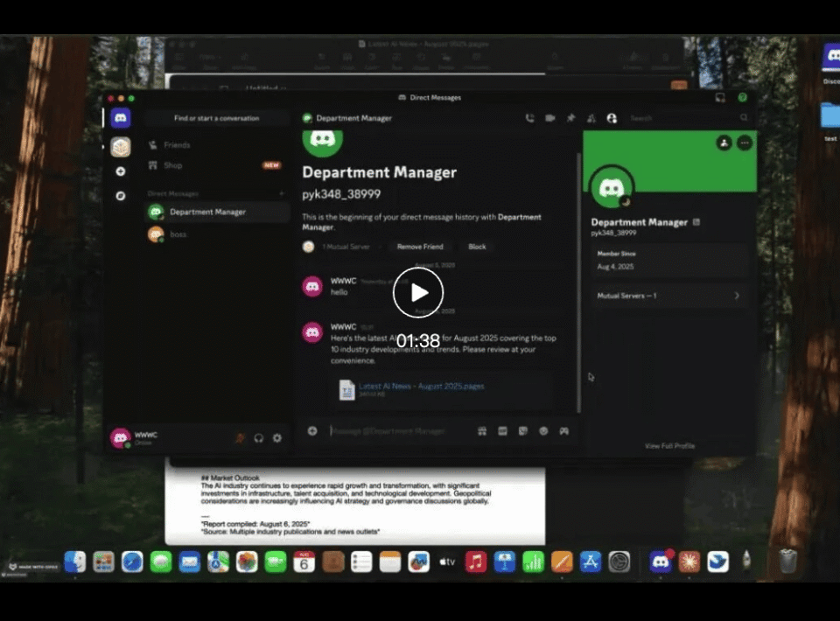Click the Remove Friend button
The image size is (840, 621).
(420, 247)
